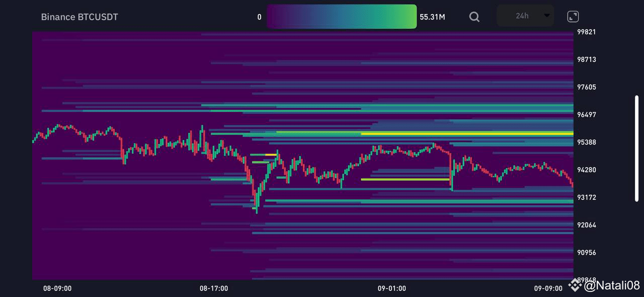Open the search magnifier tool

(473, 16)
